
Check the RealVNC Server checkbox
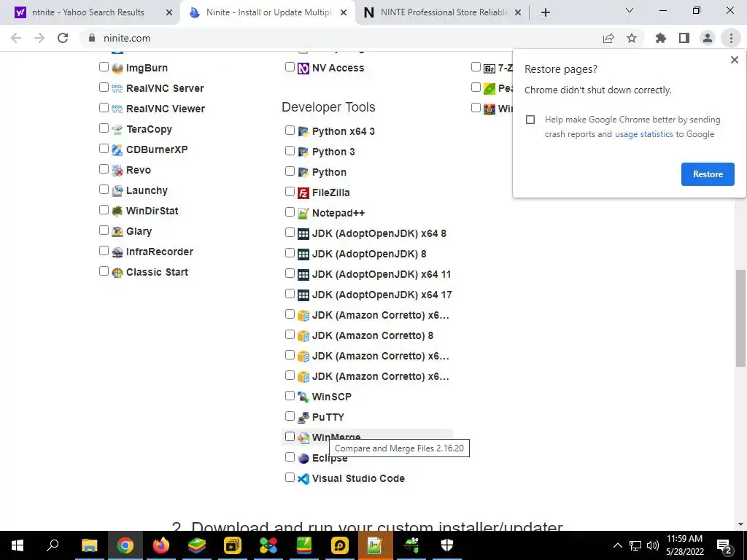[x=104, y=87]
